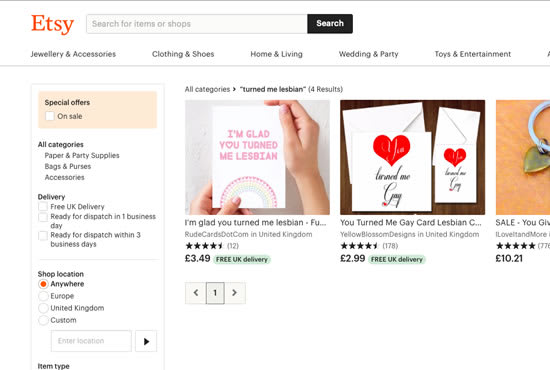The width and height of the screenshot is (550, 370).
Task: Go to next results page arrow
Action: [x=235, y=292]
